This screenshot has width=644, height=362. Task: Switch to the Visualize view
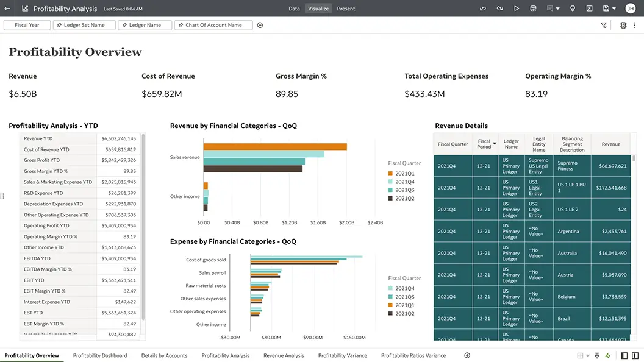[x=318, y=8]
